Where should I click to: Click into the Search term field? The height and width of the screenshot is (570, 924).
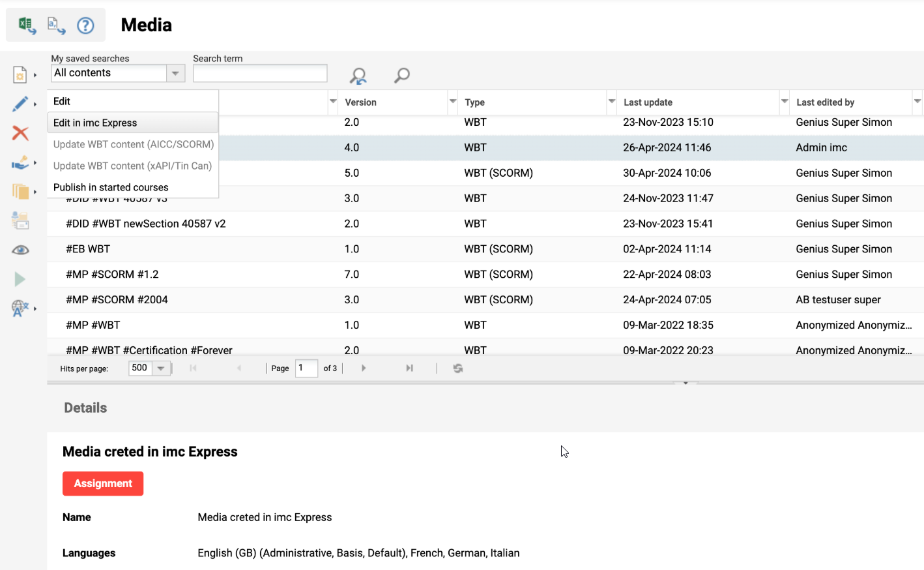[259, 73]
